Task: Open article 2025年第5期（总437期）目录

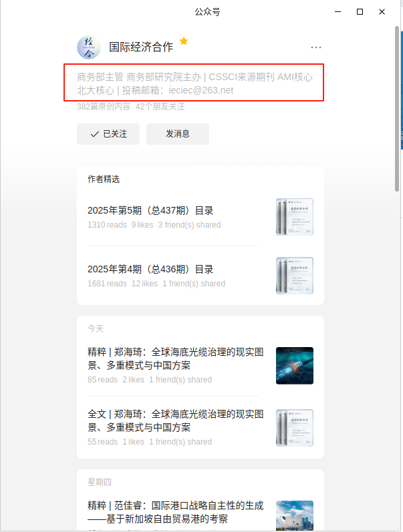Action: [x=150, y=211]
